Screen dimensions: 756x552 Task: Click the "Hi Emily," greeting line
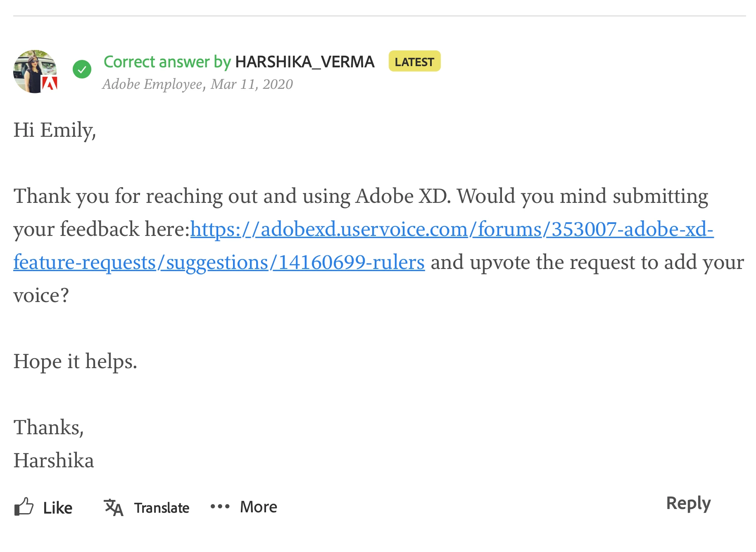point(55,130)
